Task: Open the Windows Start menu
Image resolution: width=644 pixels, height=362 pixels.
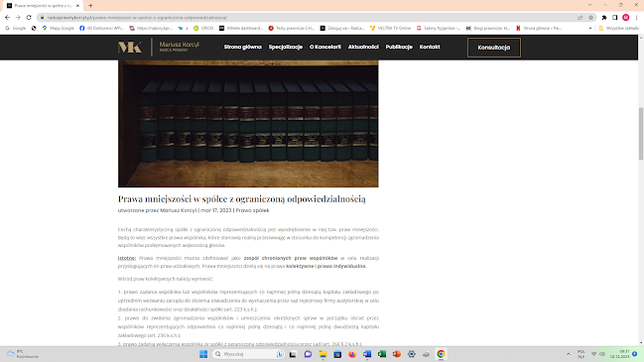Action: click(x=203, y=354)
